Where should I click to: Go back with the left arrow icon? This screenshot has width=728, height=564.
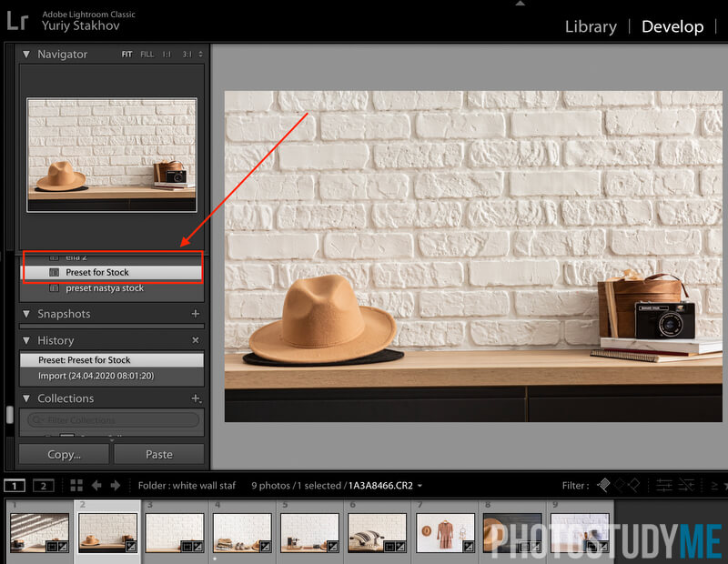click(x=96, y=486)
